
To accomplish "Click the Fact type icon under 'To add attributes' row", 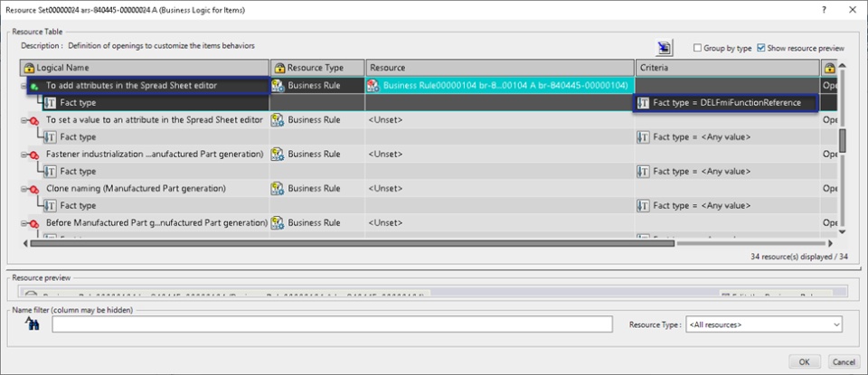I will (51, 103).
